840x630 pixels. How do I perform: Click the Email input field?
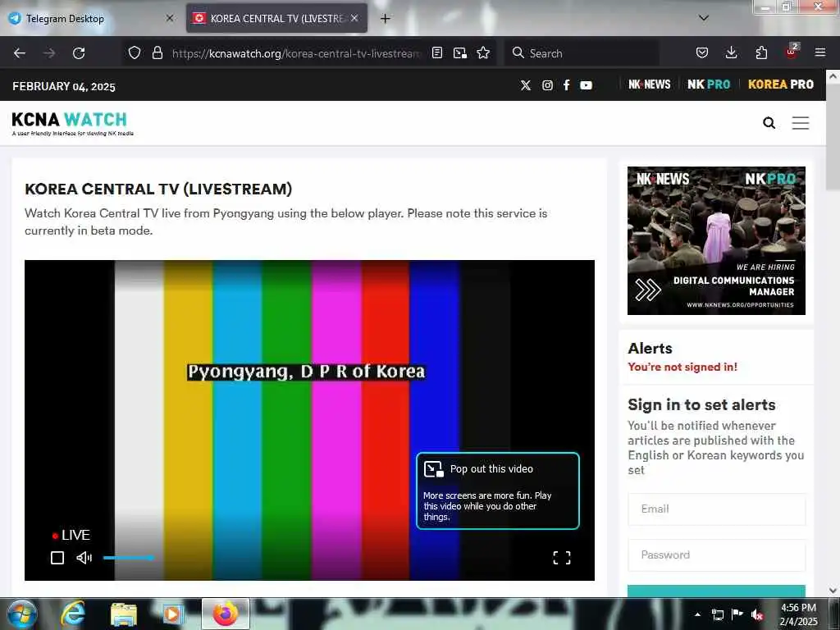716,509
